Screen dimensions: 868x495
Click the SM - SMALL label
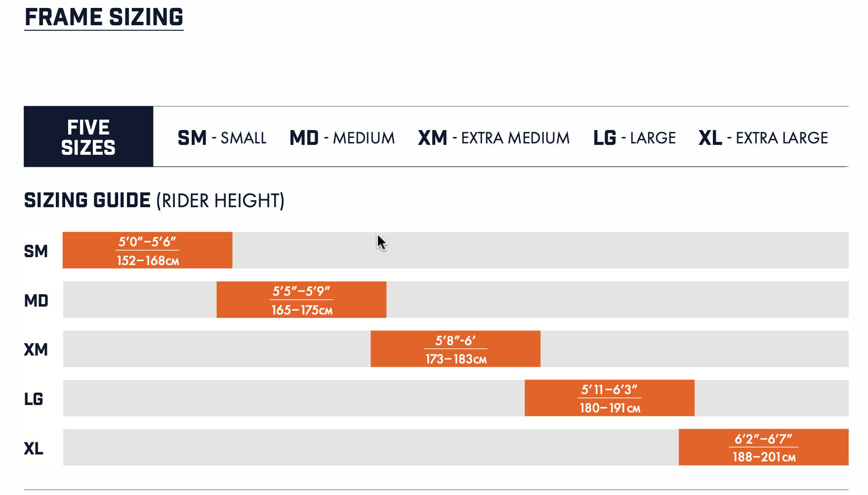click(222, 137)
